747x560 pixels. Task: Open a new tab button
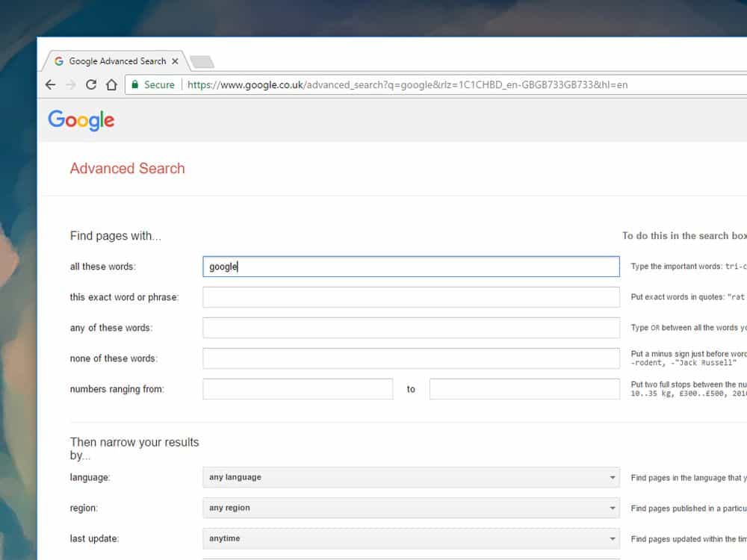[202, 61]
